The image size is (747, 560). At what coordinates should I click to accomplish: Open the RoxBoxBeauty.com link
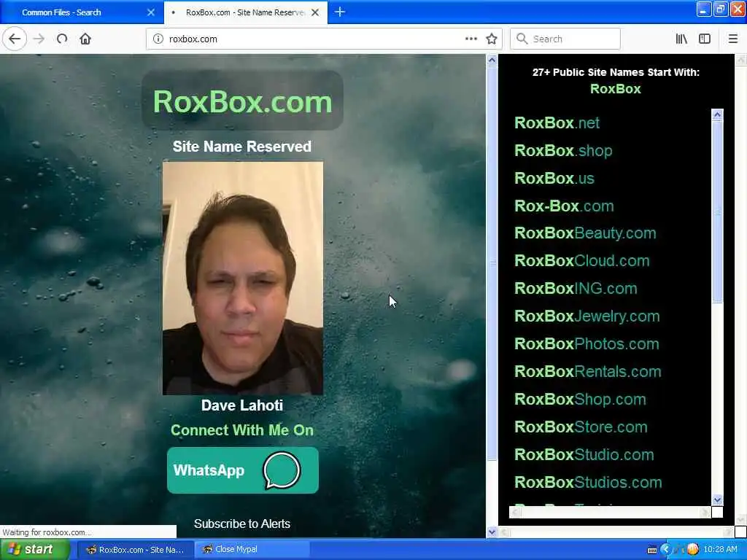click(x=586, y=233)
